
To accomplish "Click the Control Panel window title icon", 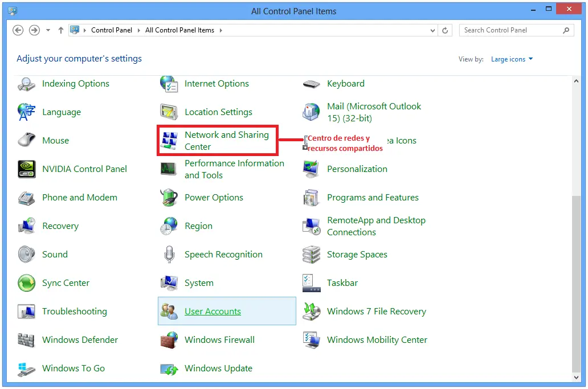I will pyautogui.click(x=13, y=11).
